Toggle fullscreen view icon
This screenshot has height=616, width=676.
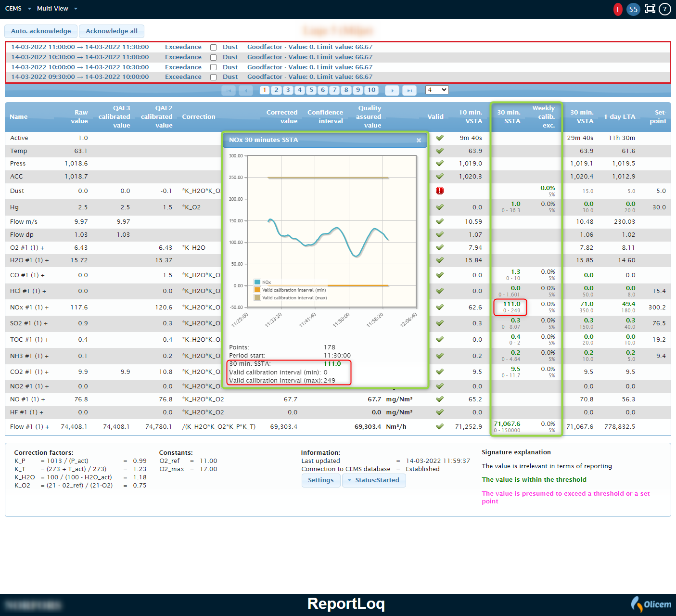tap(650, 9)
